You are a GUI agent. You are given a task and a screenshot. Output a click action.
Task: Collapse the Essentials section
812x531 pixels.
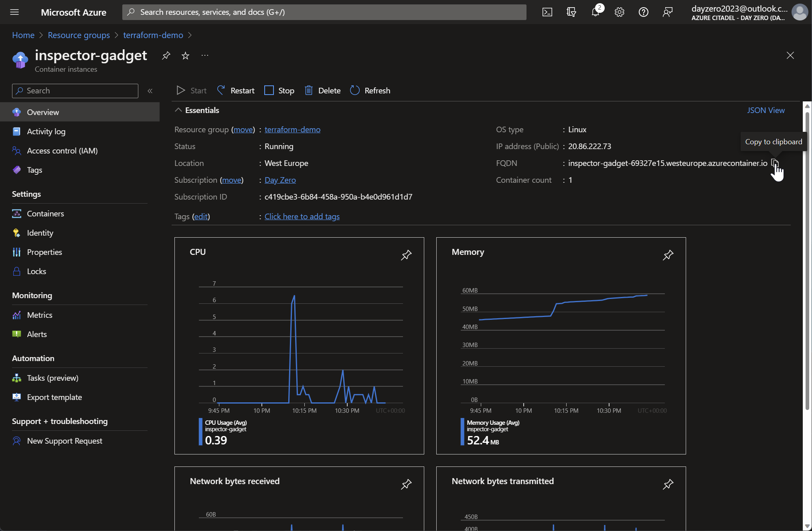click(x=178, y=110)
